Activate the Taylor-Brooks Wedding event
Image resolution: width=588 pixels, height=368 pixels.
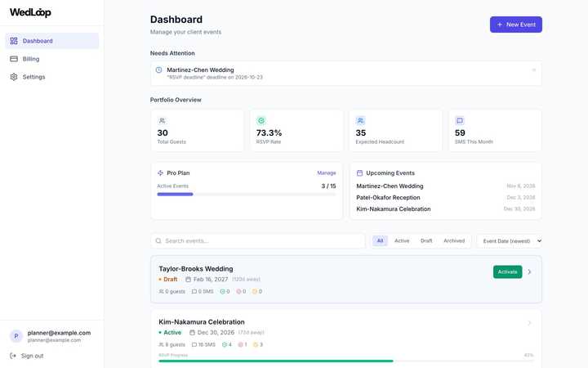(x=507, y=272)
